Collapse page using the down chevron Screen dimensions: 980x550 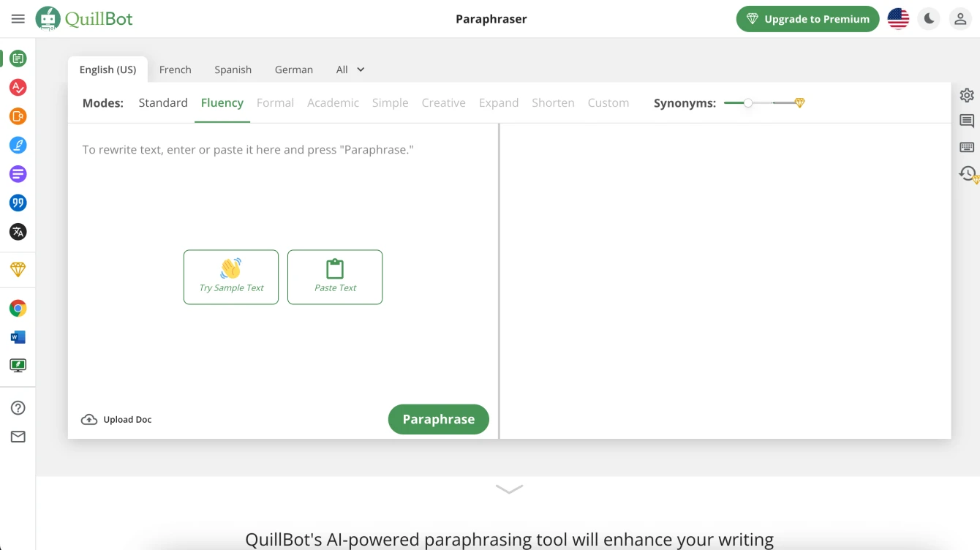tap(509, 489)
